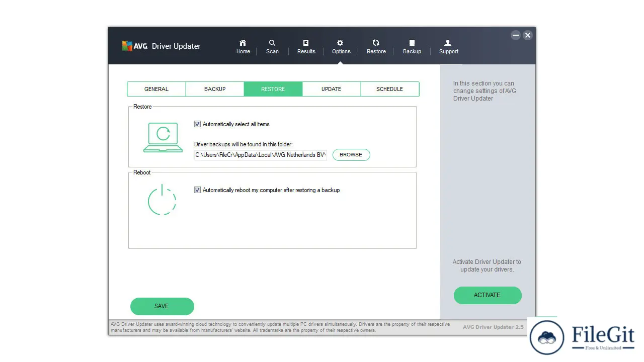The height and width of the screenshot is (362, 644).
Task: Click 'Driver backups will be found in this folder:' label
Action: (x=244, y=144)
